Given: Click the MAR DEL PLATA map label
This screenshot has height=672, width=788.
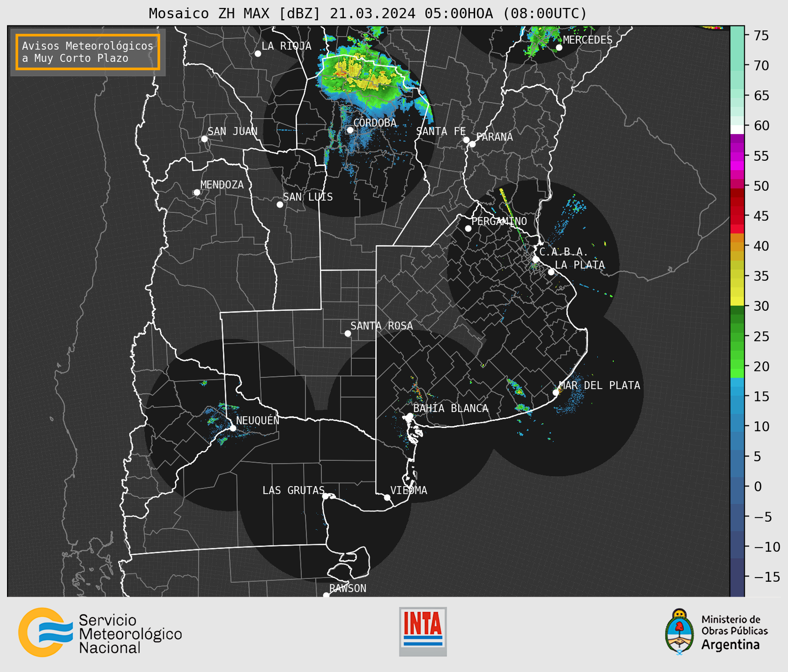Looking at the screenshot, I should [599, 385].
